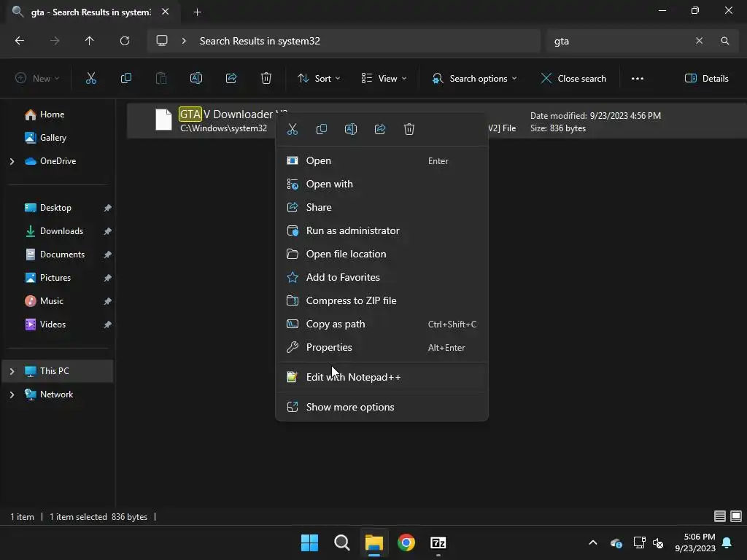Open the Documents quick access folder
The image size is (747, 560).
tap(58, 254)
